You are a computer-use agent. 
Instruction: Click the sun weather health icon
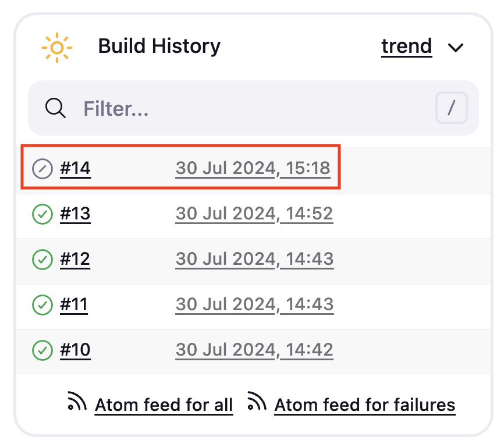[x=57, y=48]
